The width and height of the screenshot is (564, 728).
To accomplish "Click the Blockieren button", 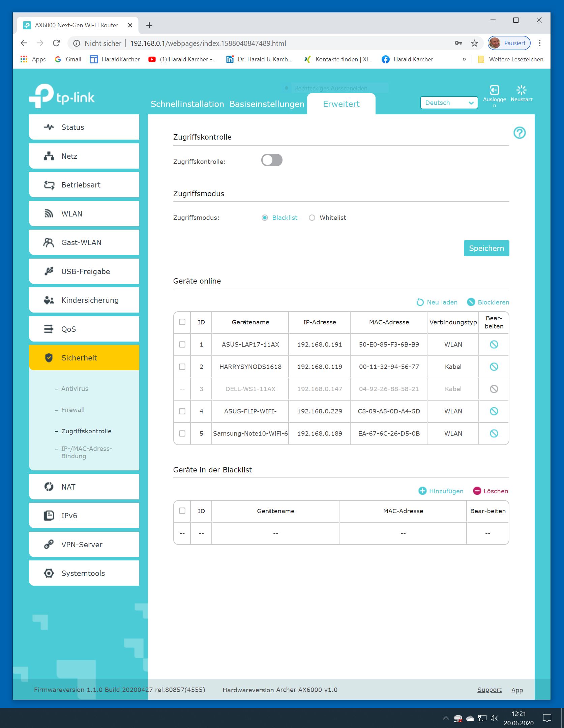I will click(488, 302).
